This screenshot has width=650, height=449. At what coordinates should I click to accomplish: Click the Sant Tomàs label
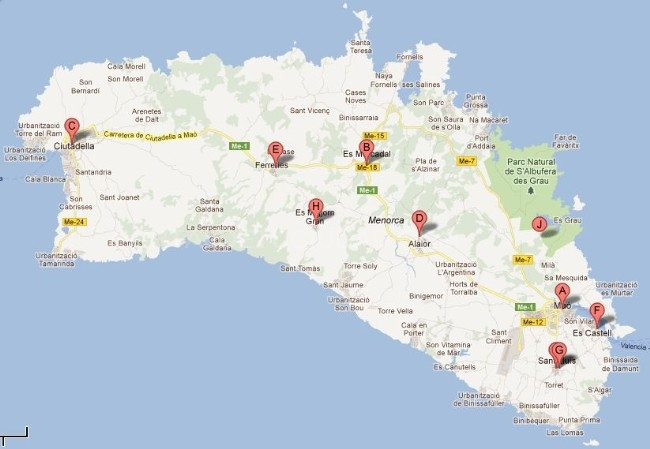pos(300,268)
